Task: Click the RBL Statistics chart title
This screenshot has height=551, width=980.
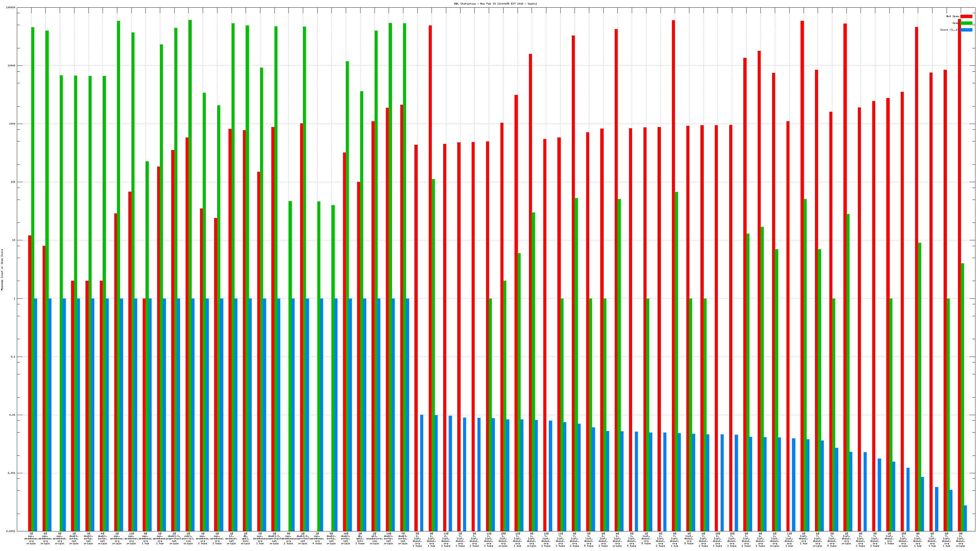Action: point(495,4)
